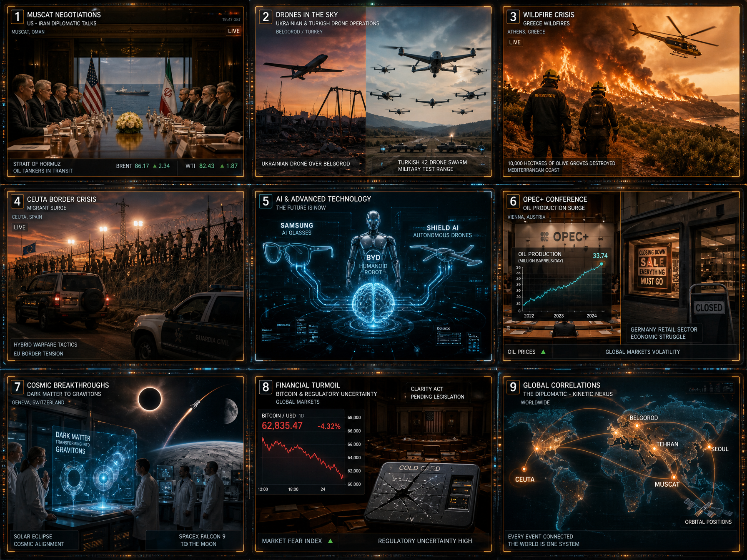Open the DRONES IN THE SKY title

click(307, 15)
